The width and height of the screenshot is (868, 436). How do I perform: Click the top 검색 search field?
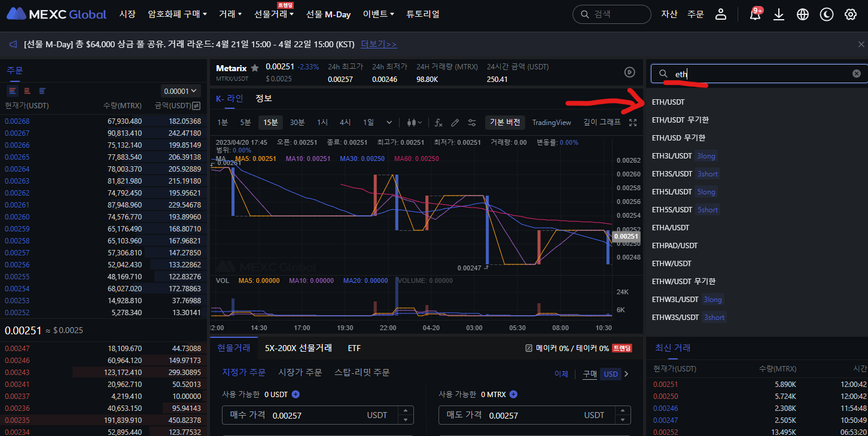point(611,14)
